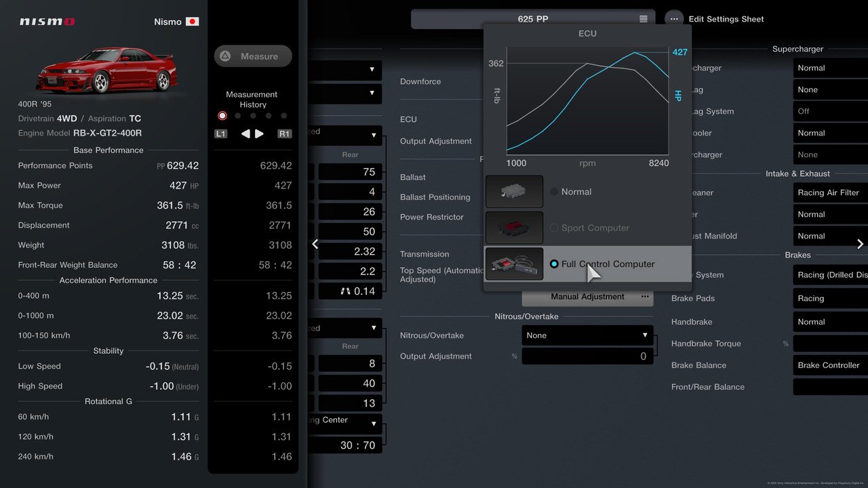868x488 pixels.
Task: Click the Sport Computer part thumbnail
Action: tap(514, 228)
